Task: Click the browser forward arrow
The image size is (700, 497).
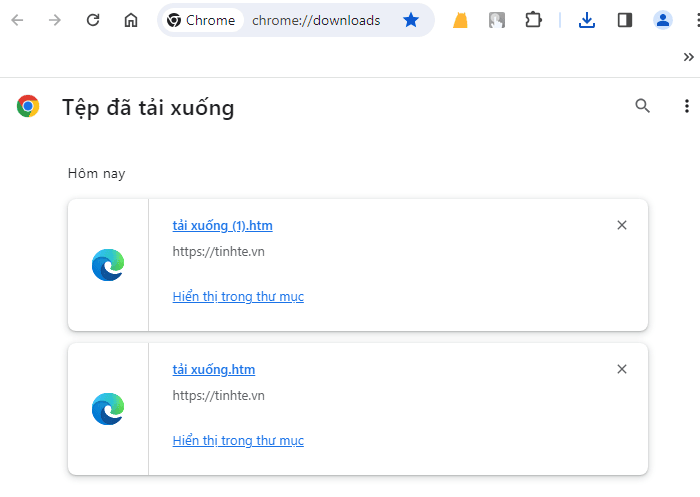Action: pyautogui.click(x=55, y=20)
